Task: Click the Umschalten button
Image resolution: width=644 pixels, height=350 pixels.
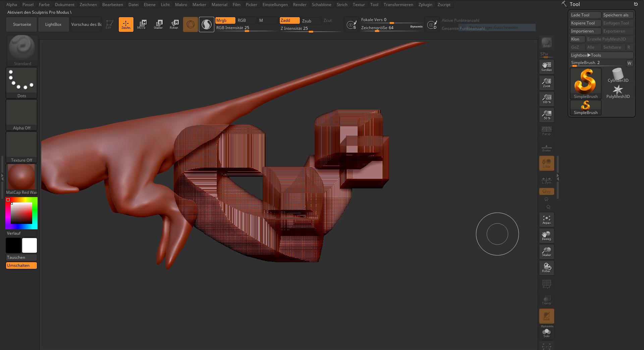Action: [21, 266]
